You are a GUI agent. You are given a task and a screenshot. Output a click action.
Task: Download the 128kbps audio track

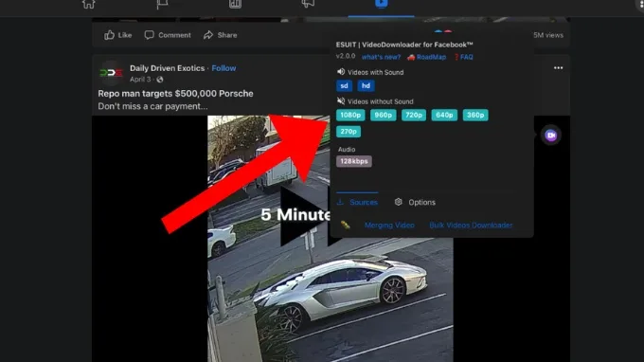coord(354,161)
